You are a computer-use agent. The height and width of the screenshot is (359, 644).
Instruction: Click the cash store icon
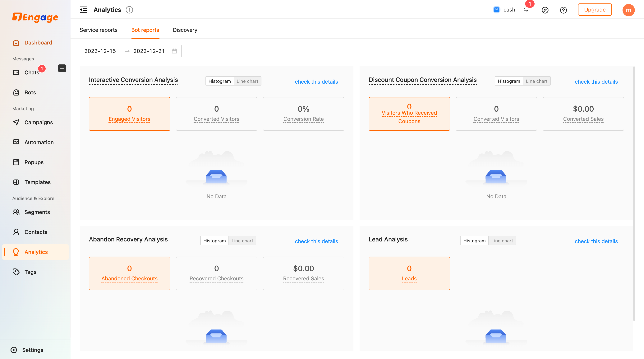[x=496, y=10]
